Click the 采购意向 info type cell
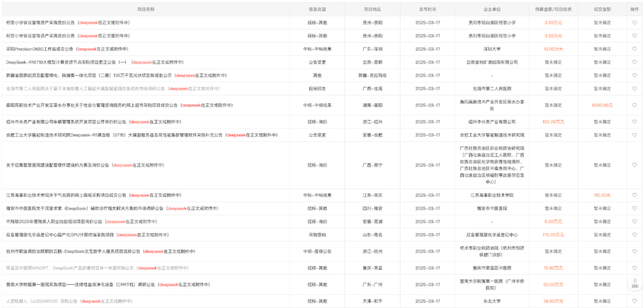Image resolution: width=644 pixels, height=308 pixels. point(317,235)
